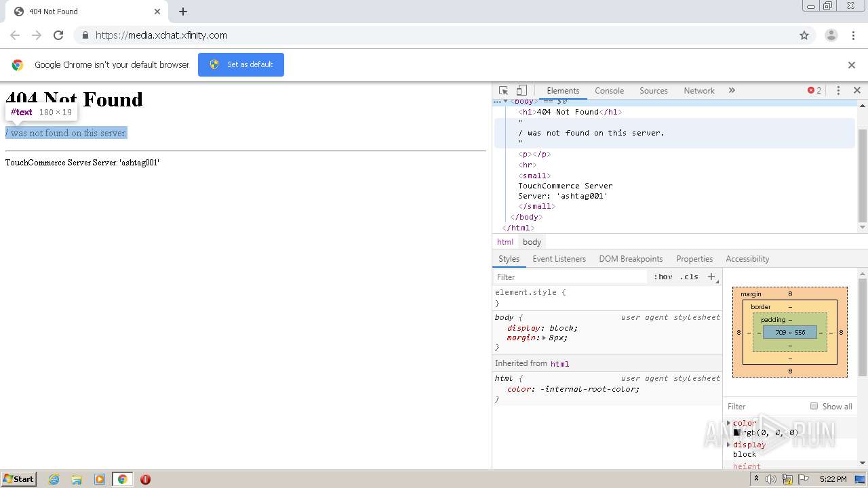Open the Chrome profile avatar
The width and height of the screenshot is (868, 488).
coord(831,35)
